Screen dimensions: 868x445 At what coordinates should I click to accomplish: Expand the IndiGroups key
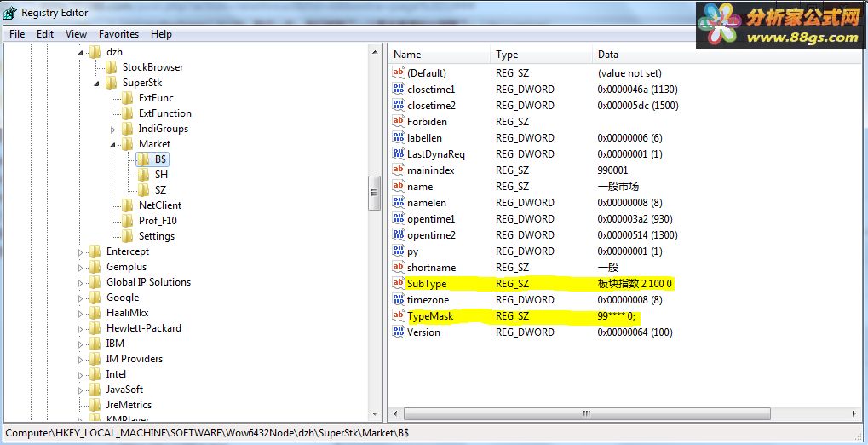113,130
